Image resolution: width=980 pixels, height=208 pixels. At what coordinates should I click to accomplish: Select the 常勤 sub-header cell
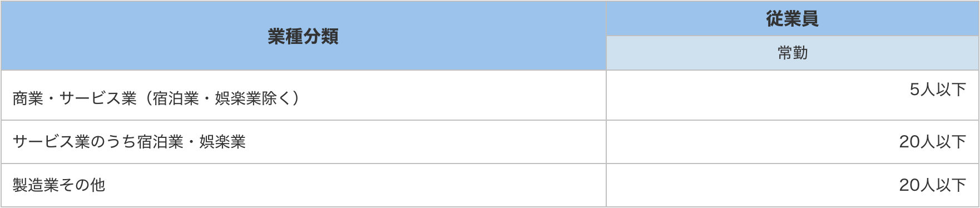pyautogui.click(x=792, y=53)
